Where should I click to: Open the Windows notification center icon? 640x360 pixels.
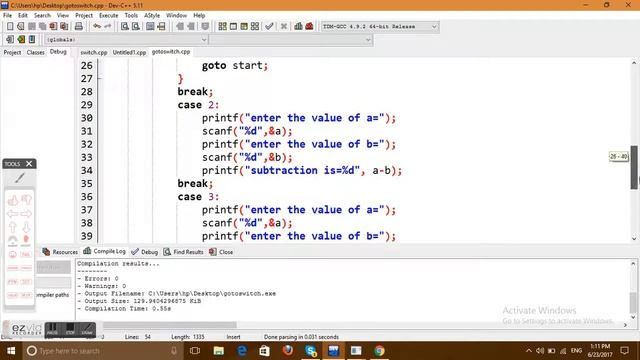[624, 351]
